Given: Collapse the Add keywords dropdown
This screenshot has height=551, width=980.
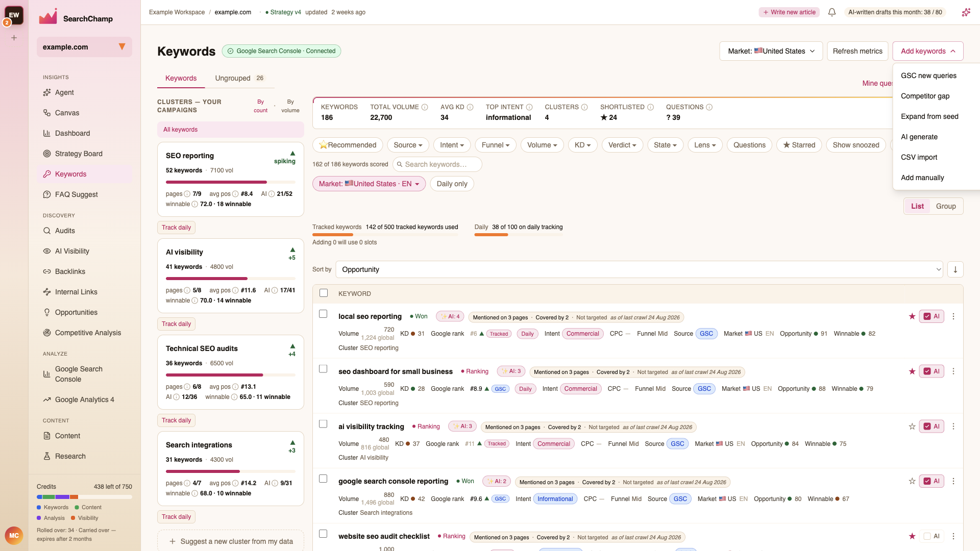Looking at the screenshot, I should tap(927, 51).
